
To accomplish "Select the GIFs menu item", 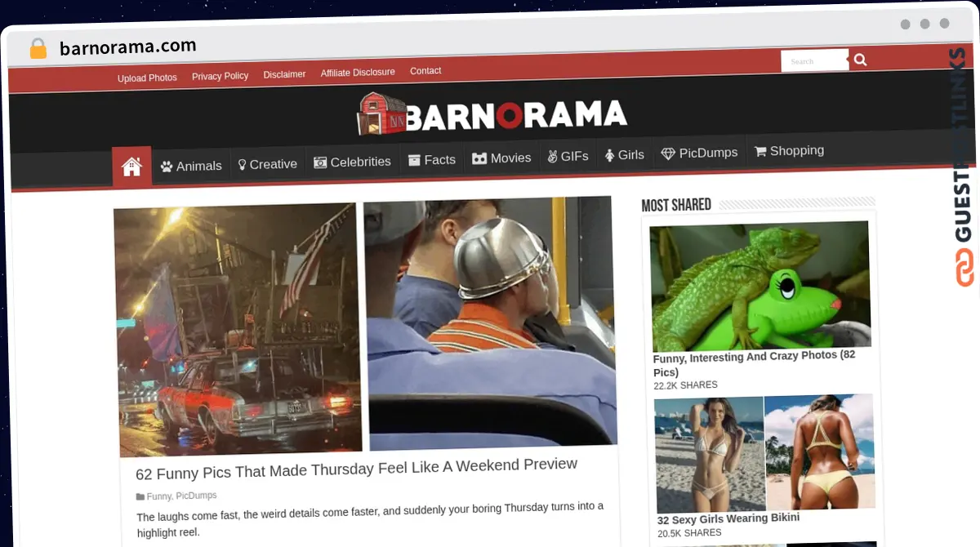I will (568, 156).
